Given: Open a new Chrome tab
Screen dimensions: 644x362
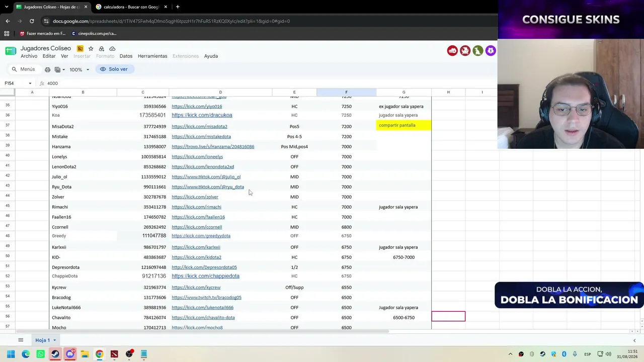Looking at the screenshot, I should click(x=178, y=7).
